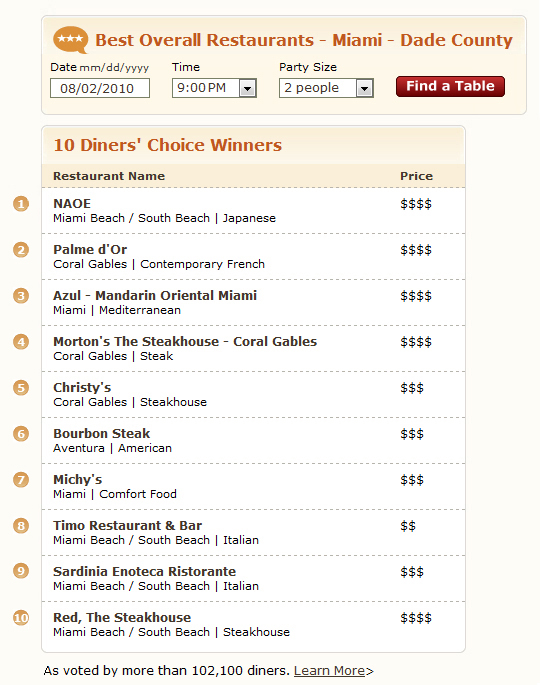Click the number 3 rank badge
Screen dimensions: 540x685
21,296
